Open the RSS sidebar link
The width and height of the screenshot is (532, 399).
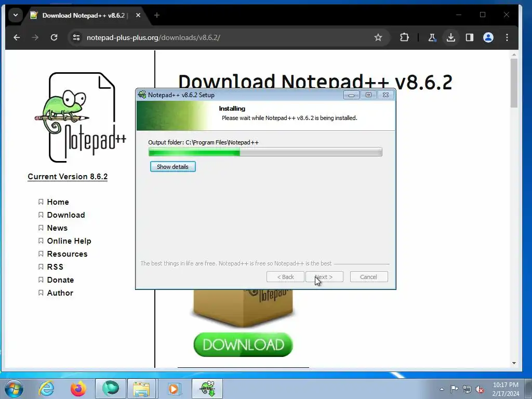pyautogui.click(x=55, y=267)
